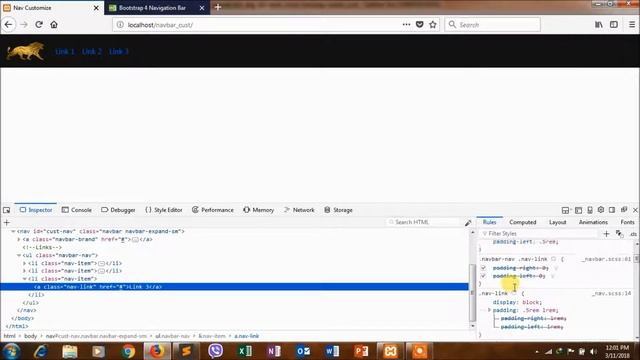640x360 pixels.
Task: Open Chrome from the taskbar
Action: coord(128,351)
